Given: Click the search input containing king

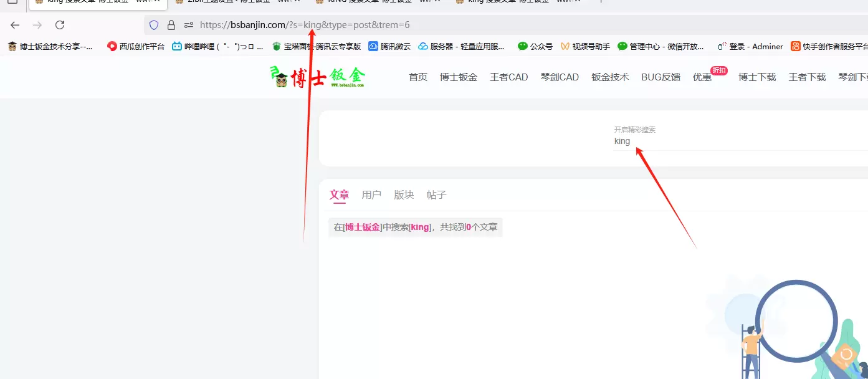Looking at the screenshot, I should point(740,142).
